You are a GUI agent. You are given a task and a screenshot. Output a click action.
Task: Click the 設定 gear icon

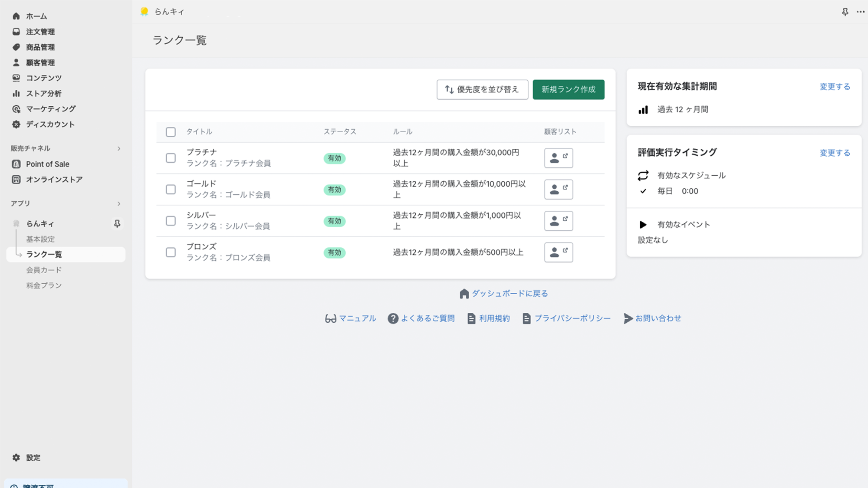click(16, 458)
